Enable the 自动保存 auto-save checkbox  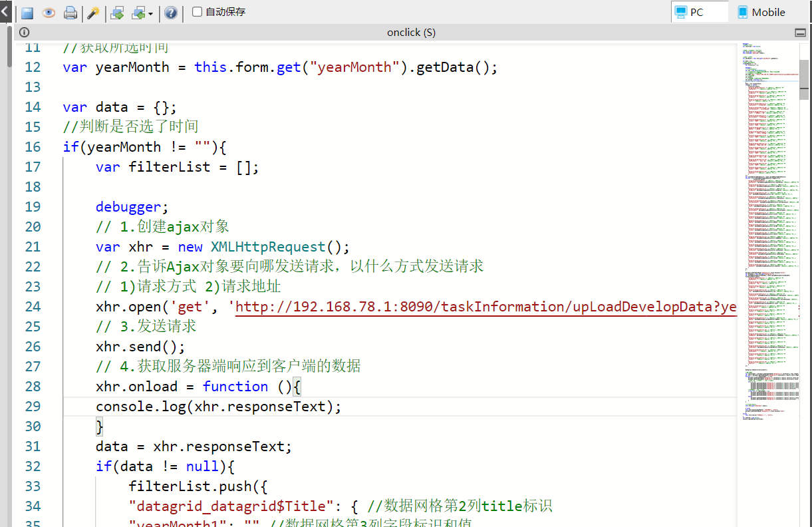click(198, 12)
